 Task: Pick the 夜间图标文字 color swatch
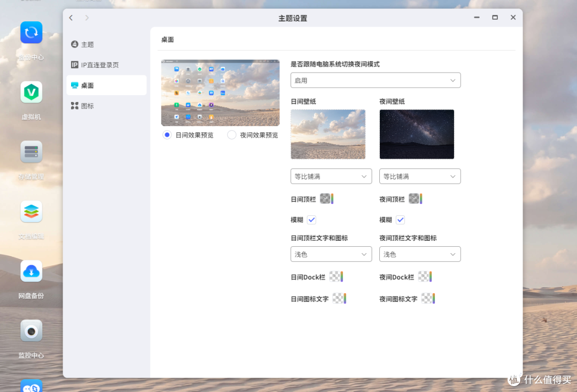point(428,298)
